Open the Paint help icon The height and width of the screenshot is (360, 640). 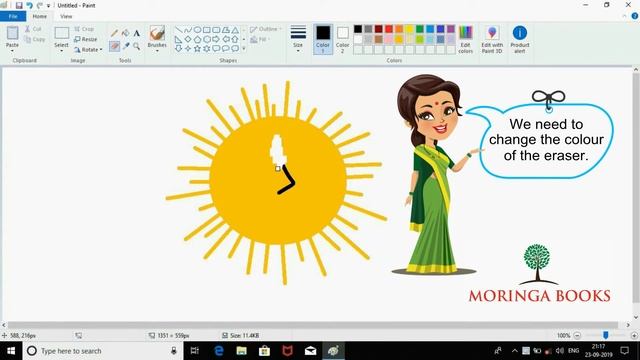[x=635, y=16]
